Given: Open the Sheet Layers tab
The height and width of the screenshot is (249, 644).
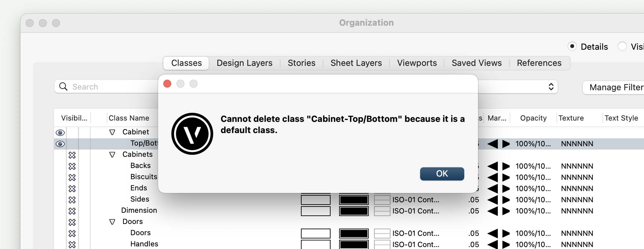Looking at the screenshot, I should (356, 63).
